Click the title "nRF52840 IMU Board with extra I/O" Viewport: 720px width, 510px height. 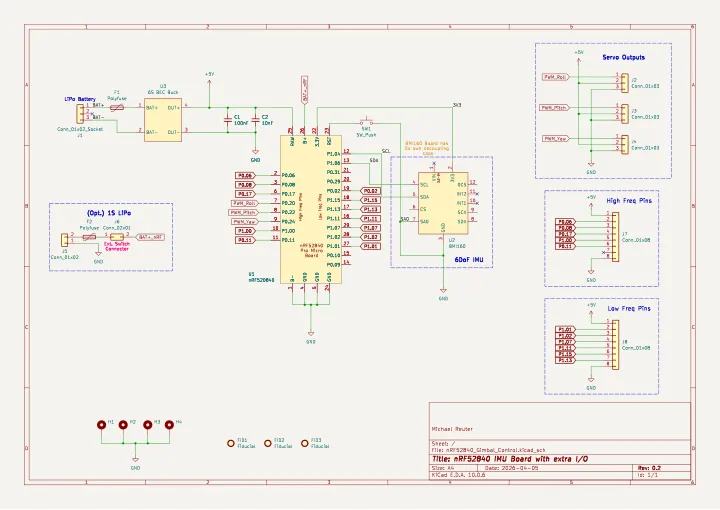(x=510, y=459)
